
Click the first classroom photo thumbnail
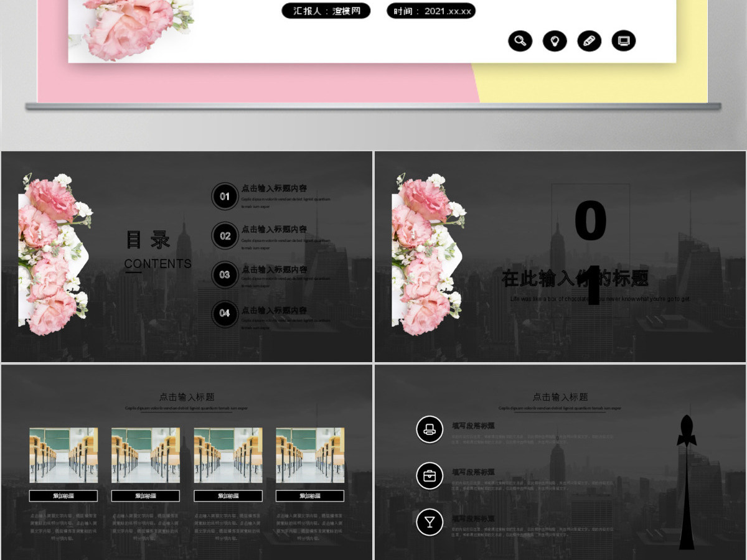[63, 455]
